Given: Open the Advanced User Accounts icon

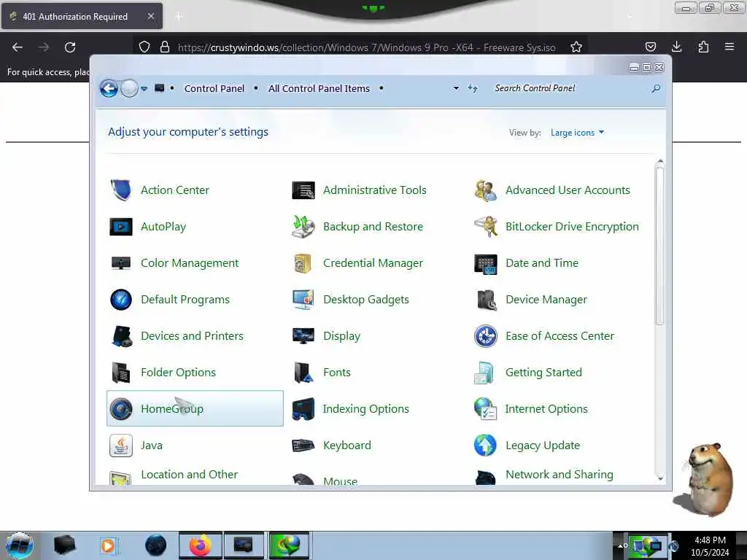Looking at the screenshot, I should pos(485,190).
